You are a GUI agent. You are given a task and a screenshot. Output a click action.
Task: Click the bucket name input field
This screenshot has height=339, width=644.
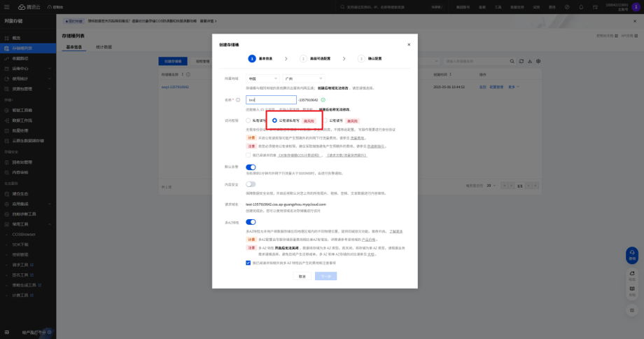(271, 100)
